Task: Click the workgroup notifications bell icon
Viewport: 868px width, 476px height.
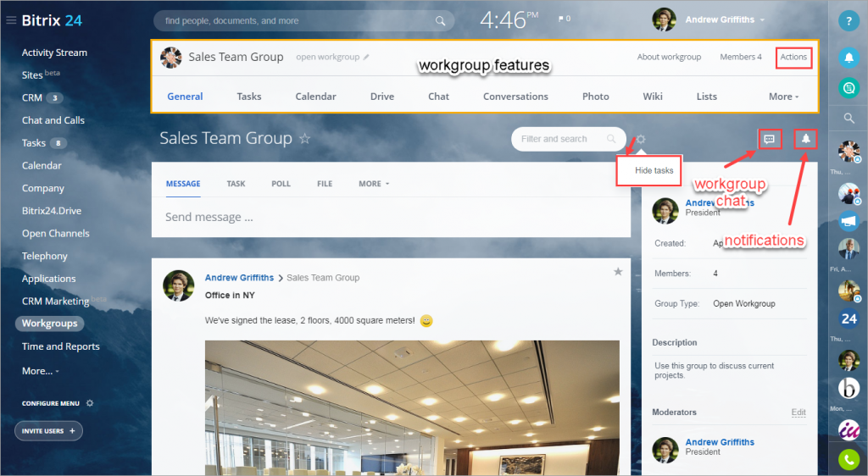Action: 805,139
